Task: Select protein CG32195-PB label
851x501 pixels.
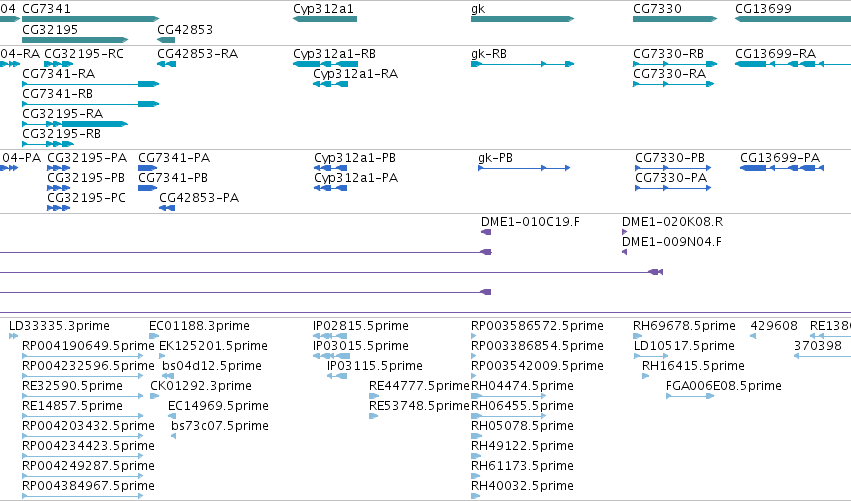Action: [86, 179]
